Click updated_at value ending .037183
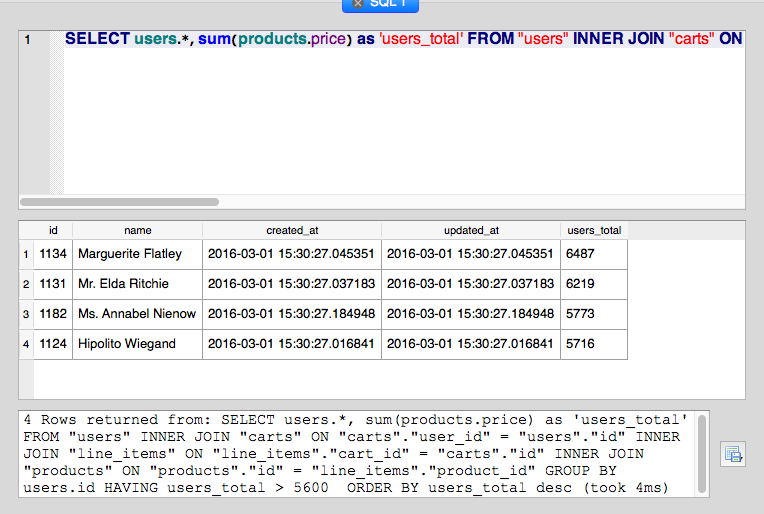This screenshot has width=764, height=514. tap(471, 284)
